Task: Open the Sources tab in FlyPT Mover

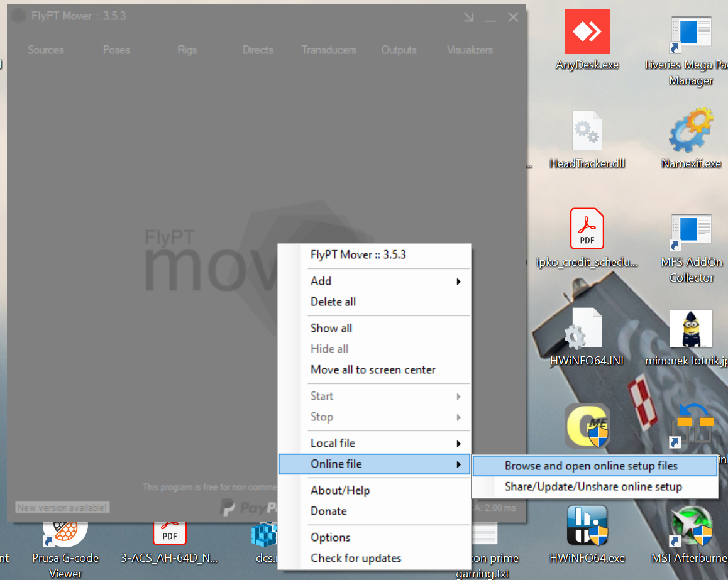Action: click(x=45, y=50)
